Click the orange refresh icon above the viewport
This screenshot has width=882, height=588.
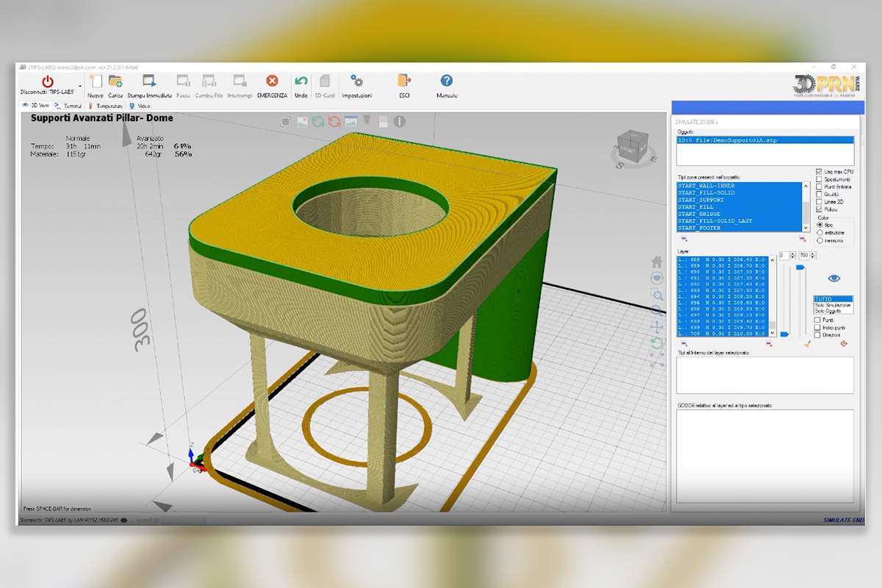click(334, 121)
